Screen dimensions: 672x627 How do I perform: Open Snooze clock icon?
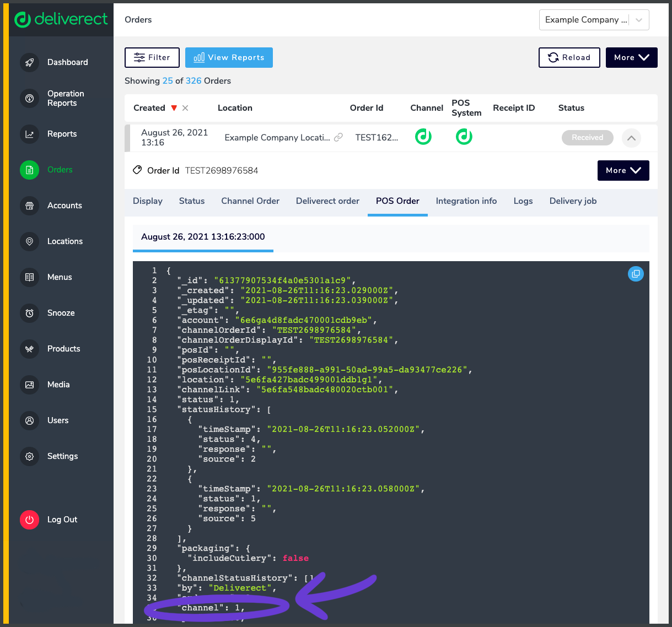[30, 313]
